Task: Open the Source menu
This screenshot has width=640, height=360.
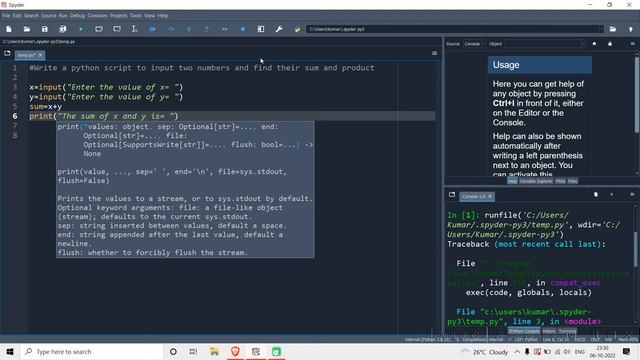Action: pyautogui.click(x=49, y=16)
